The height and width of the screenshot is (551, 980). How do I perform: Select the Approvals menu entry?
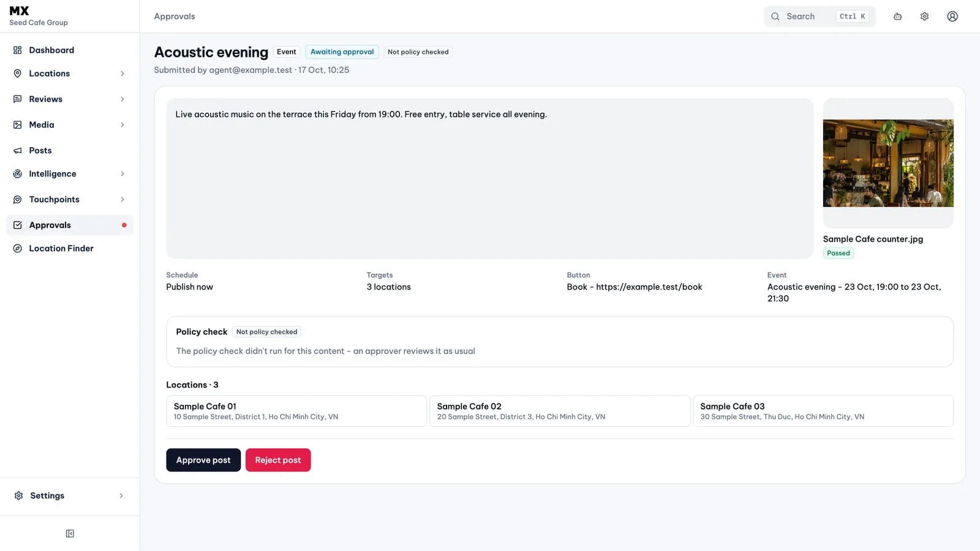[70, 225]
